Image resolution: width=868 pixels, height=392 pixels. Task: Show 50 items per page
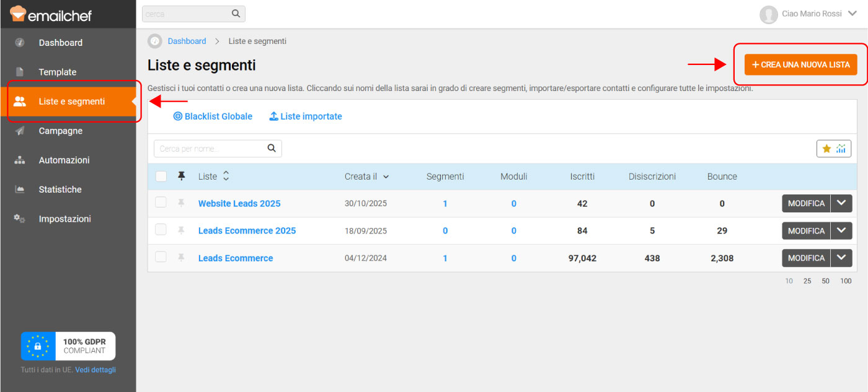pyautogui.click(x=825, y=281)
